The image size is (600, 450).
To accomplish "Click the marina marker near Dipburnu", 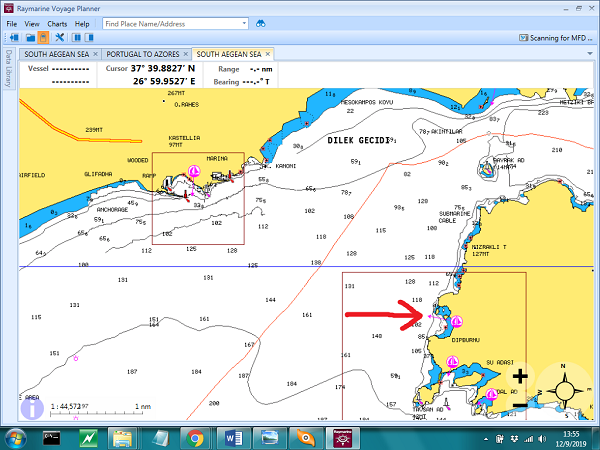I will click(457, 322).
